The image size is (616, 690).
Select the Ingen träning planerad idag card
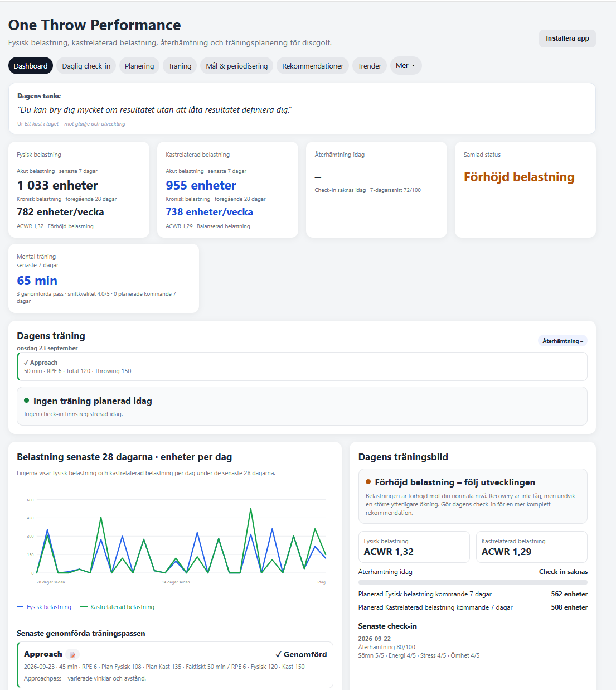[302, 406]
